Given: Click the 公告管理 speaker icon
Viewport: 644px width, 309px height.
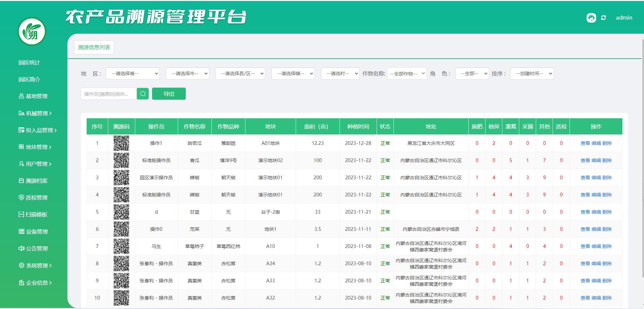Looking at the screenshot, I should coord(21,248).
